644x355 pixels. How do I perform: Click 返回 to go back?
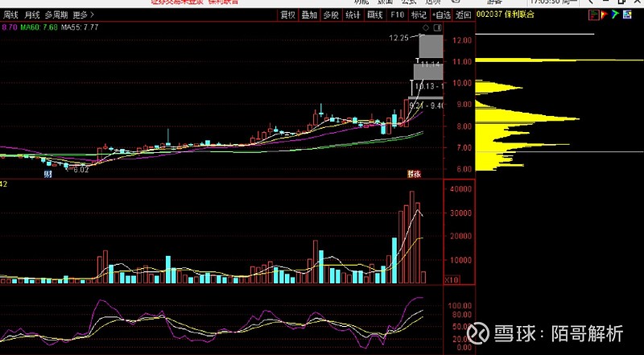coord(463,14)
